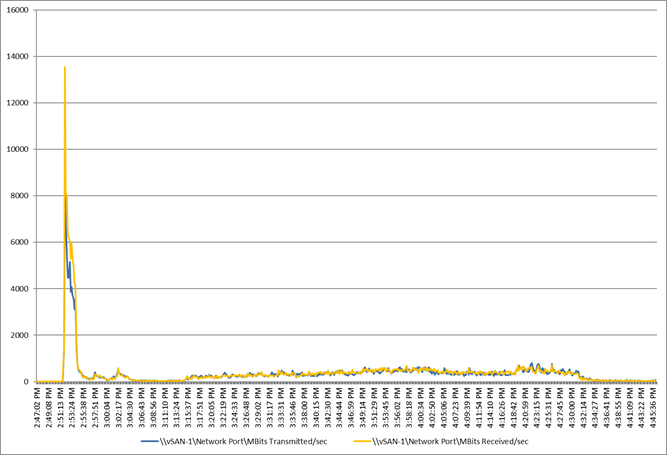This screenshot has width=667, height=455.
Task: Click x-axis label 3:51:29 PM
Action: pos(375,407)
